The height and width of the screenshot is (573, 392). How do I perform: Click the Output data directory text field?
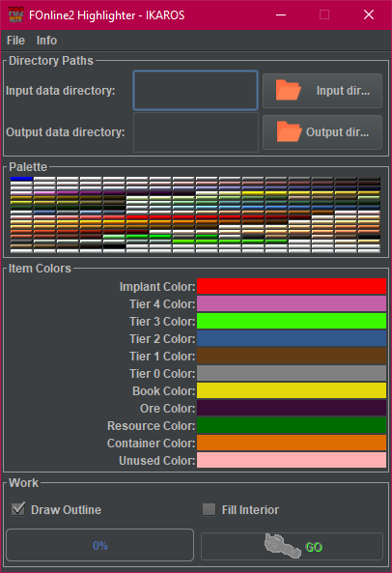click(196, 132)
